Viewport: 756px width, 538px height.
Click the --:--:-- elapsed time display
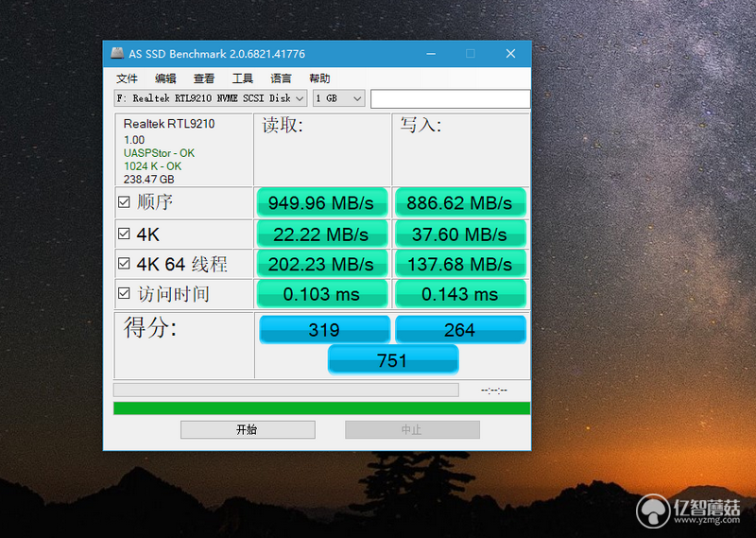click(493, 390)
